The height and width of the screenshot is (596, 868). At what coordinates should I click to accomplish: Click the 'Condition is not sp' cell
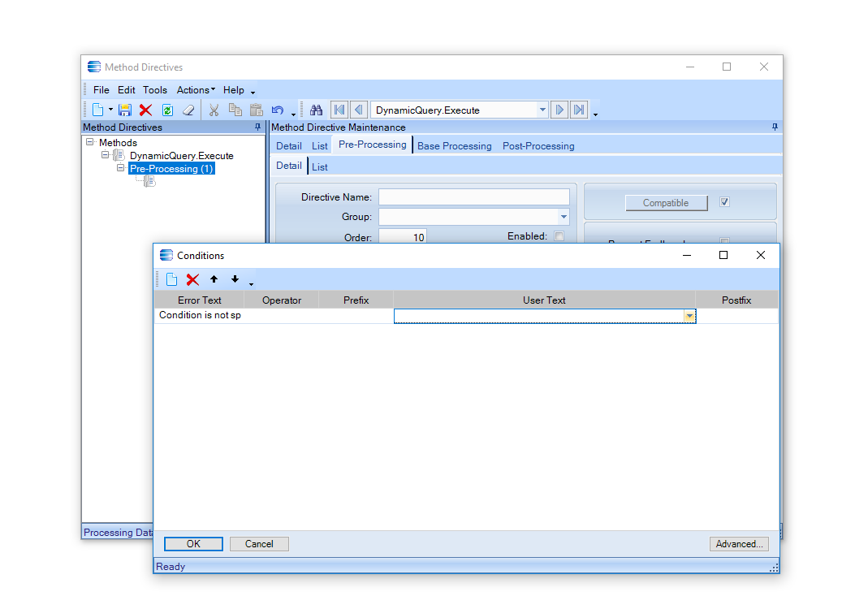point(200,315)
